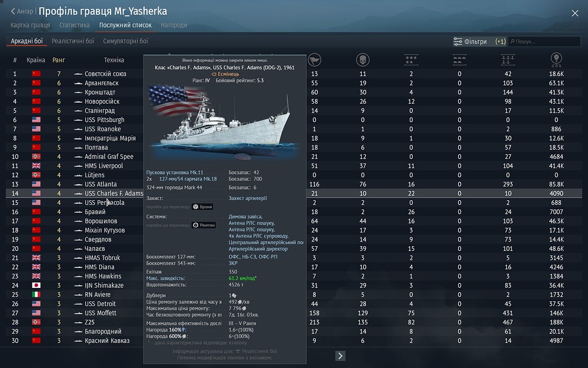Open the Фільтри filter options
Viewport: 588px width, 368px height.
[479, 41]
